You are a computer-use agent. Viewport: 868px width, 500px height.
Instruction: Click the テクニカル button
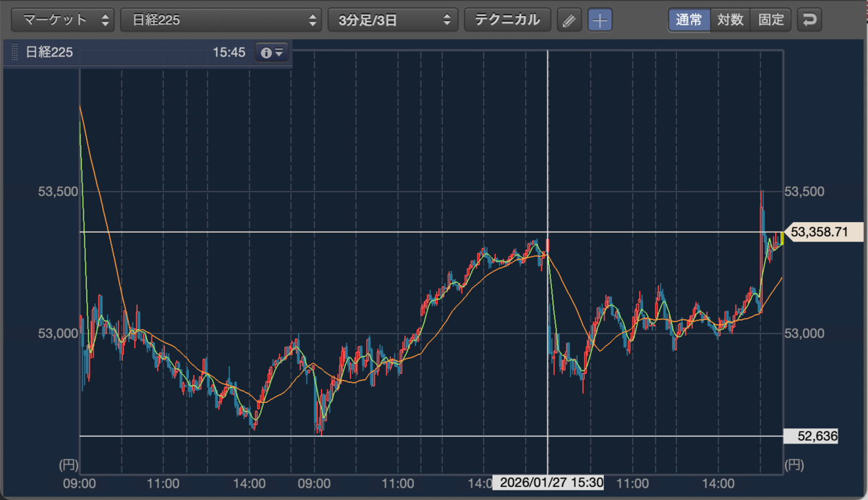click(x=507, y=20)
